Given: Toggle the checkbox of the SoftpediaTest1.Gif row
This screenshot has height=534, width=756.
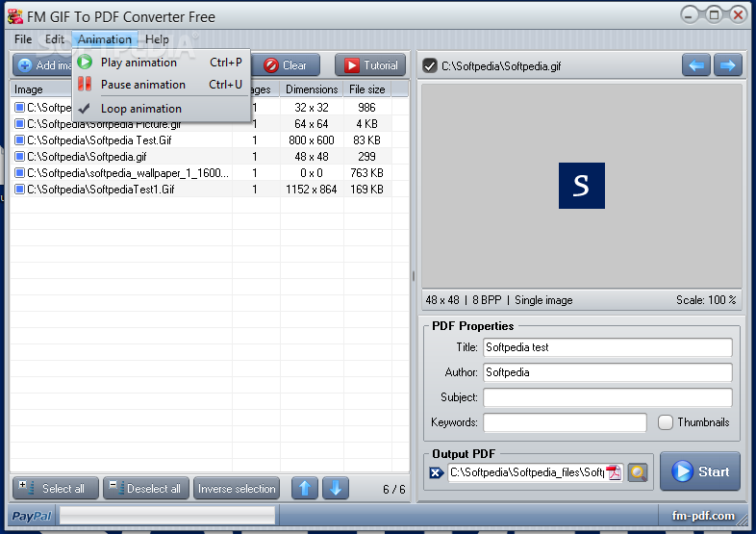Looking at the screenshot, I should point(19,190).
